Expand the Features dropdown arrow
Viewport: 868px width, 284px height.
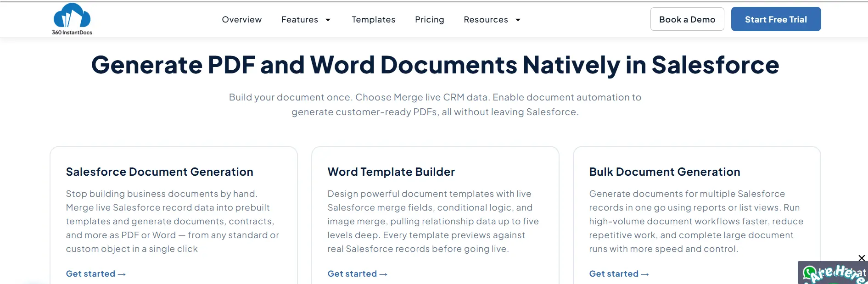coord(328,20)
